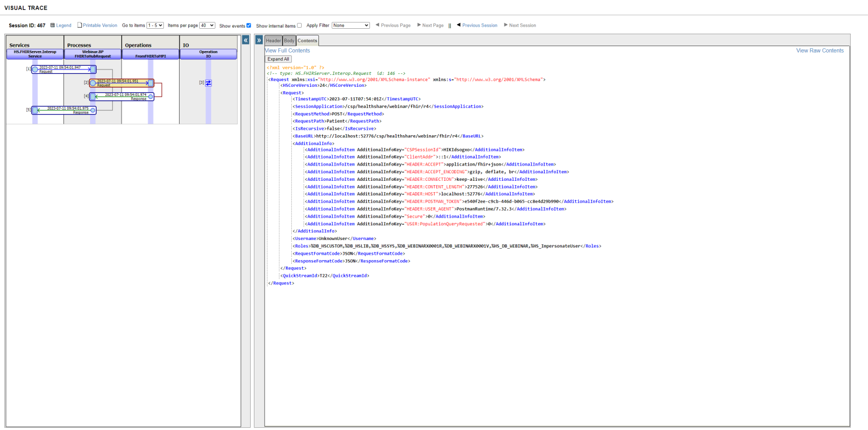This screenshot has width=868, height=430.
Task: Expand the contents pane with double-right arrow
Action: click(x=259, y=40)
